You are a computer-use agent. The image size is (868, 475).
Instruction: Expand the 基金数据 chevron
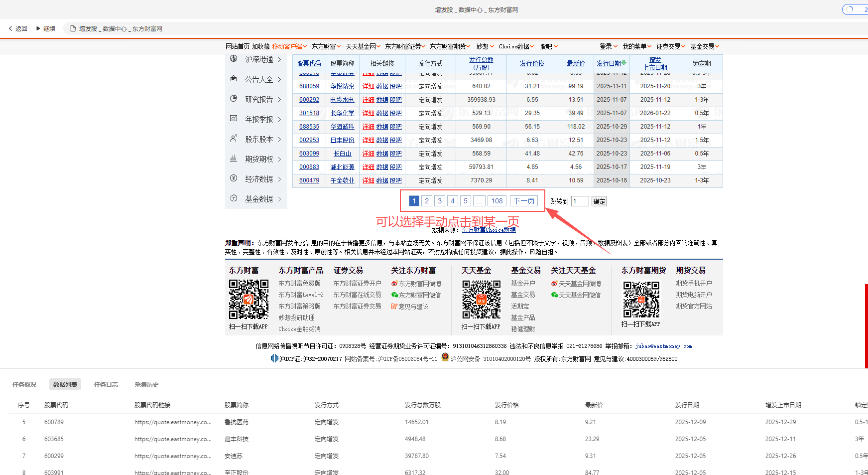(279, 199)
